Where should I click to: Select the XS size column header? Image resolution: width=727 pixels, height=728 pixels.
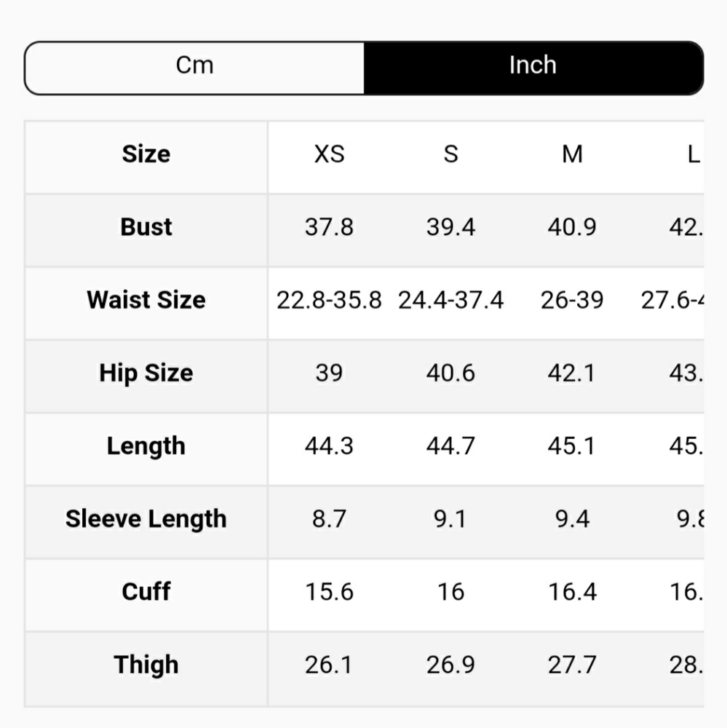(329, 154)
